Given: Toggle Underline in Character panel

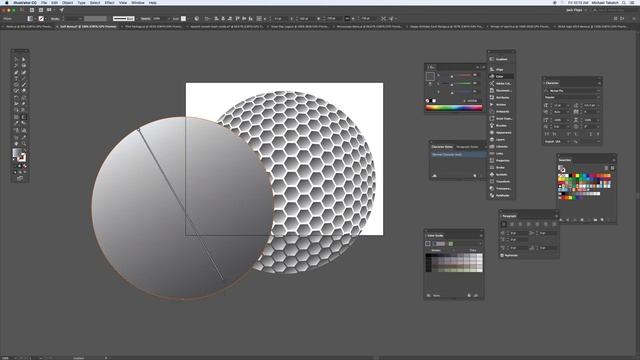Looking at the screenshot, I should click(x=590, y=134).
